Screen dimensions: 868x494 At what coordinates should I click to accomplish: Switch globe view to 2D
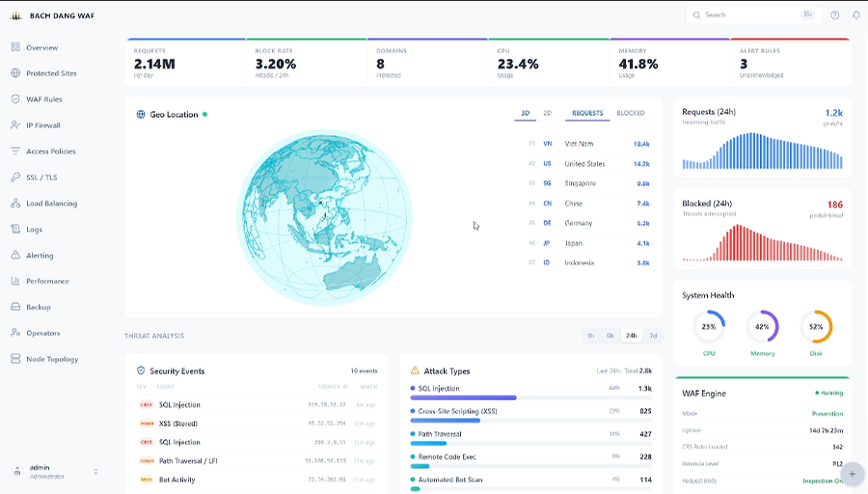click(x=548, y=113)
